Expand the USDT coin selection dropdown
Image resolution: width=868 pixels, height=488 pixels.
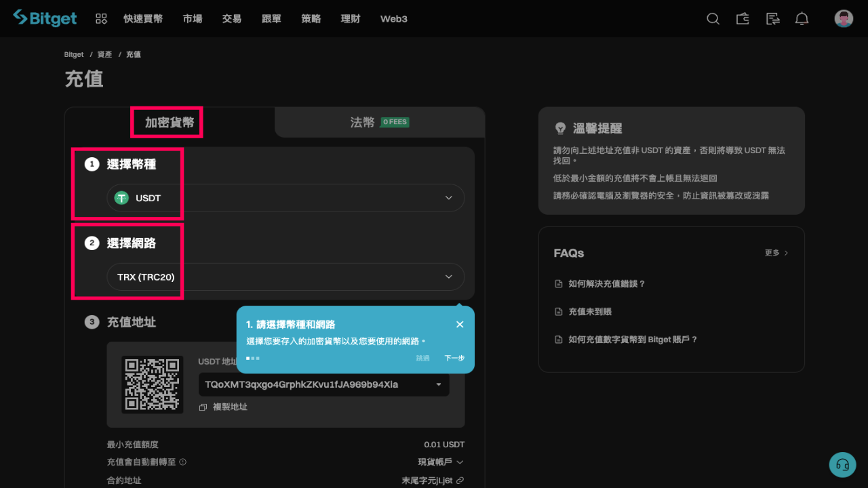pyautogui.click(x=448, y=197)
